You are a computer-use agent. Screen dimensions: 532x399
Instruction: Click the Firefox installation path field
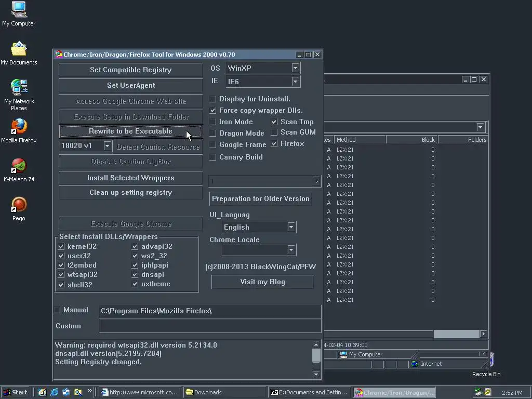tap(210, 311)
